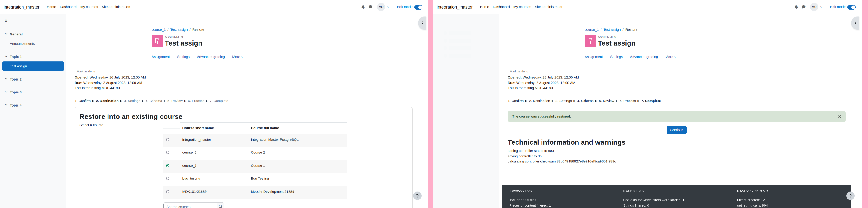Open the Assignment tab in left window
The height and width of the screenshot is (208, 868).
click(161, 57)
